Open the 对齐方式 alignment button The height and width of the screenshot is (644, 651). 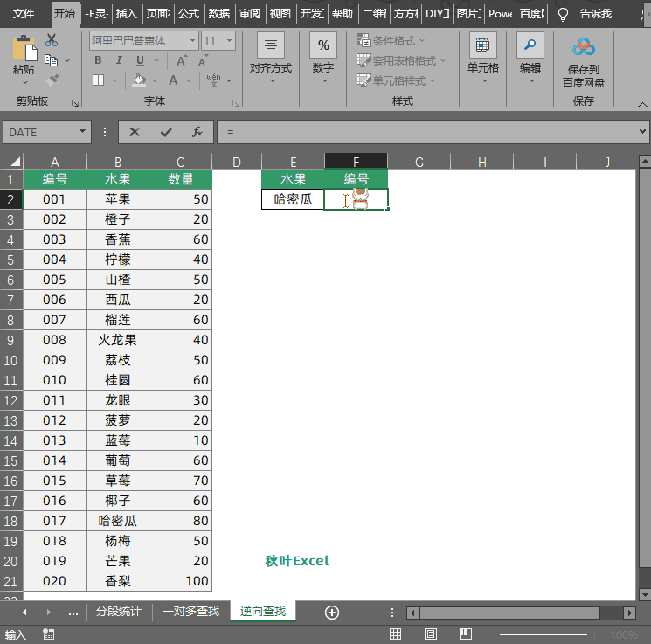pyautogui.click(x=271, y=54)
